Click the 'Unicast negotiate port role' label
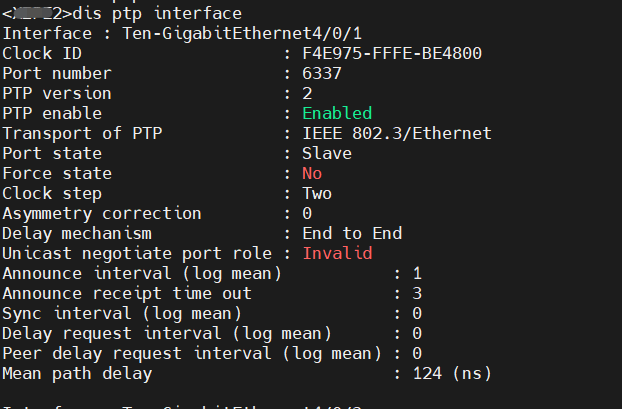The image size is (622, 409). [137, 253]
